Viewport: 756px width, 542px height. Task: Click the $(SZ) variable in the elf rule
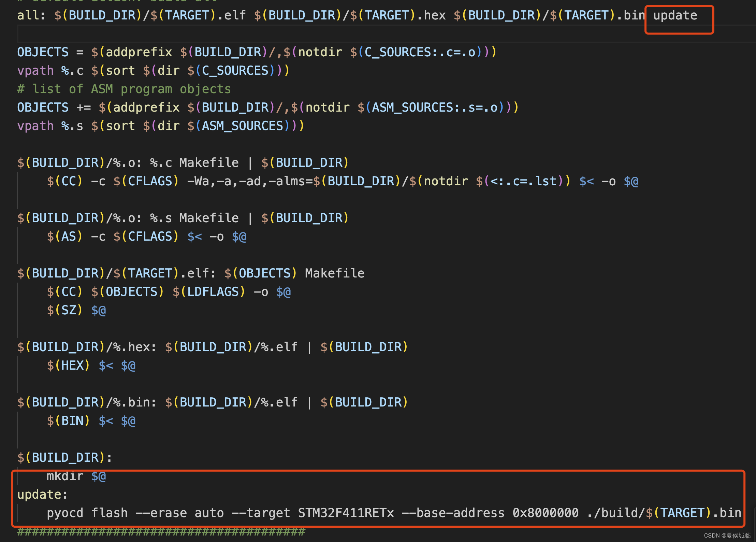[65, 310]
